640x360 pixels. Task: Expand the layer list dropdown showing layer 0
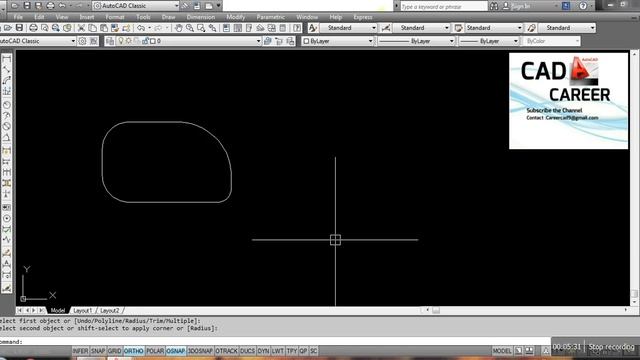coord(258,41)
